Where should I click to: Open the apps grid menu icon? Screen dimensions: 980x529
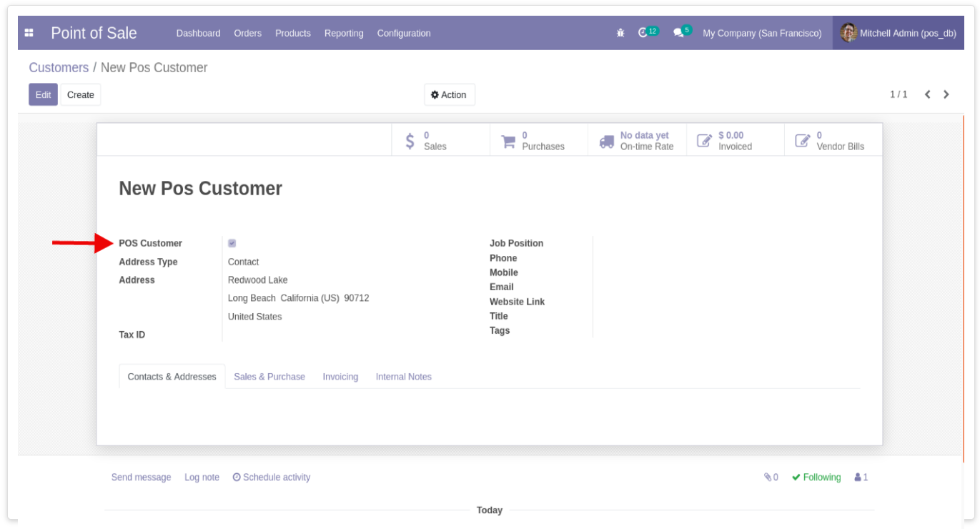coord(29,33)
